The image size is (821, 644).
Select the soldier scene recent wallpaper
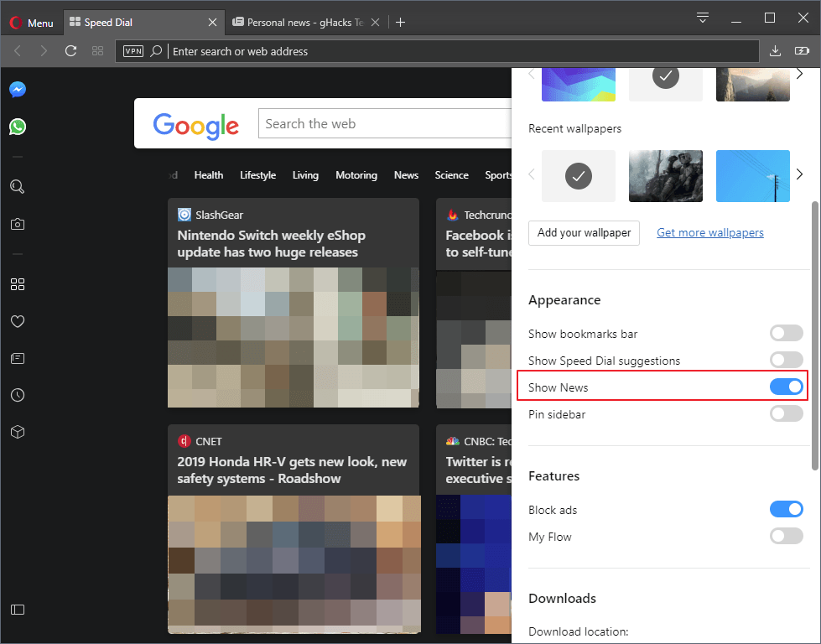666,176
